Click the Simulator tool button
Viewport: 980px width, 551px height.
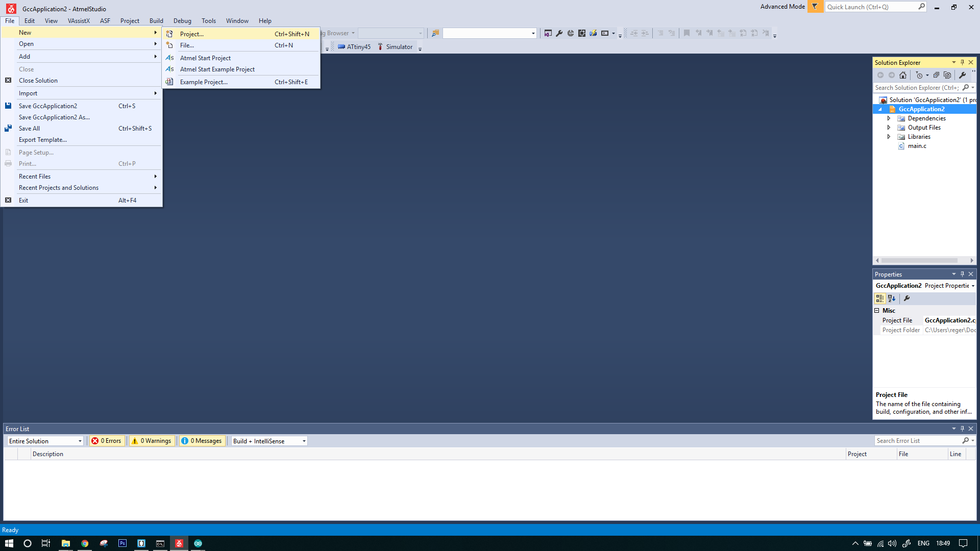pyautogui.click(x=395, y=47)
